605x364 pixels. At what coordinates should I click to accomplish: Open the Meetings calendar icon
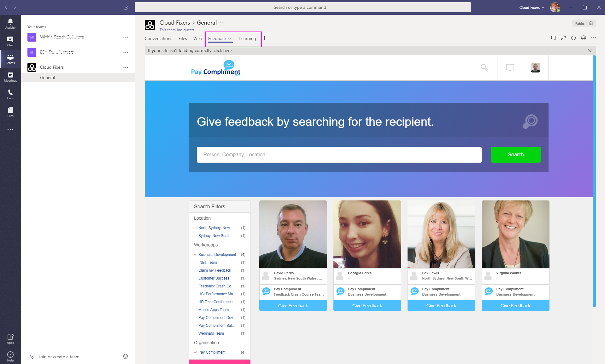pyautogui.click(x=10, y=77)
